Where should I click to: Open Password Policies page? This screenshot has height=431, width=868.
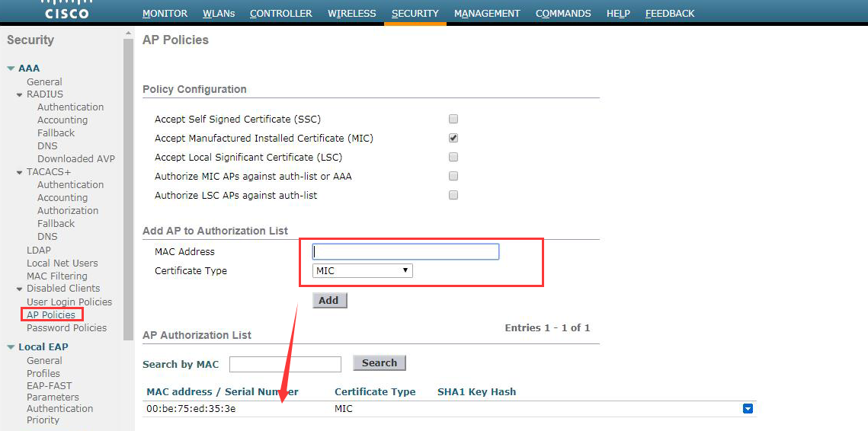(66, 328)
